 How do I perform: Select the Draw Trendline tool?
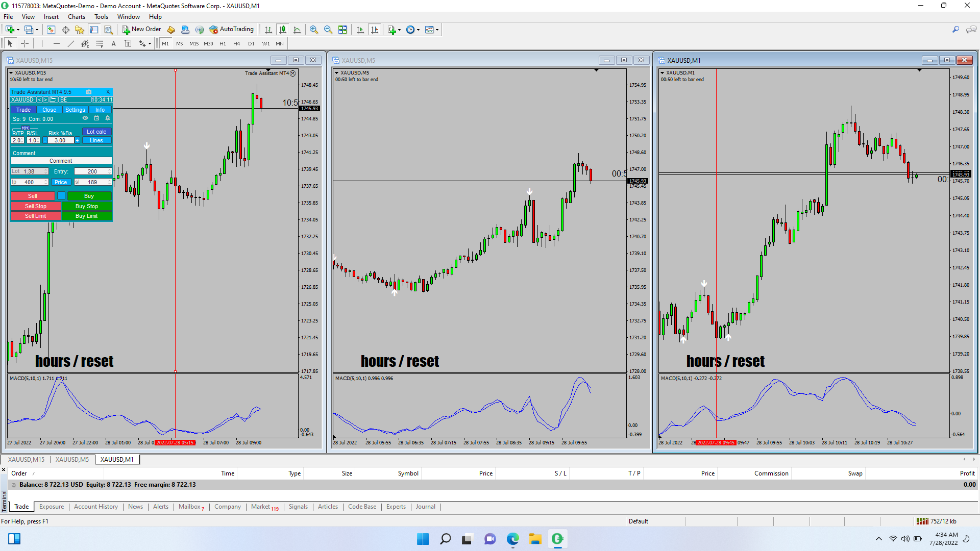71,44
